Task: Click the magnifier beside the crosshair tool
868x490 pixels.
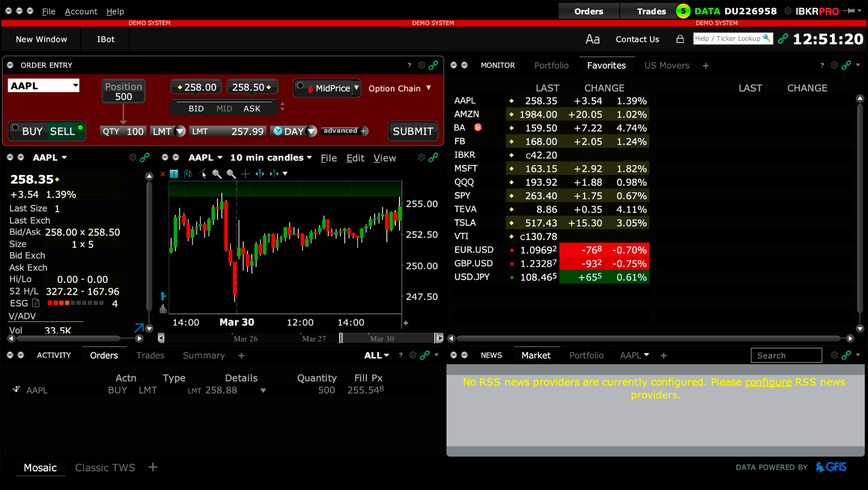Action: pyautogui.click(x=231, y=174)
